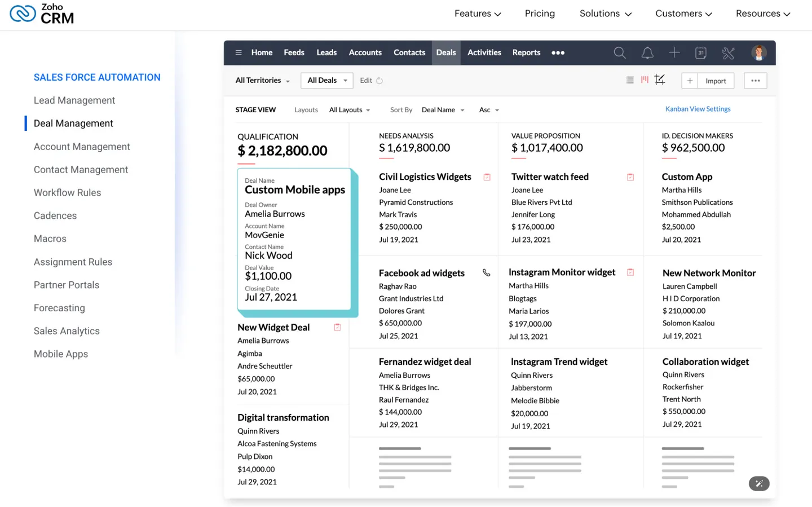Click task icon on New Widget Deal
The width and height of the screenshot is (812, 507).
337,327
